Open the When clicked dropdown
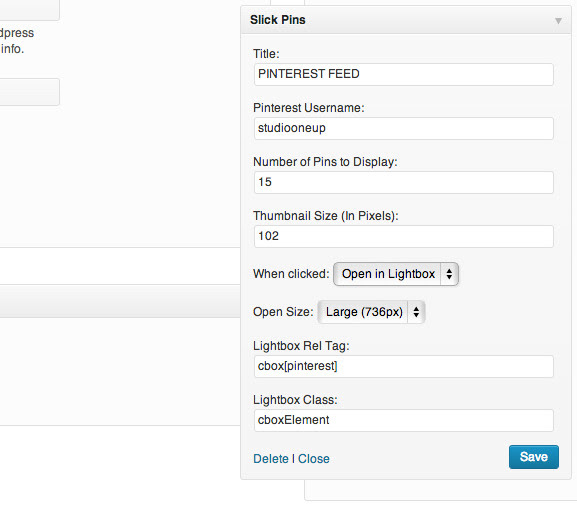The image size is (577, 515). pos(396,274)
